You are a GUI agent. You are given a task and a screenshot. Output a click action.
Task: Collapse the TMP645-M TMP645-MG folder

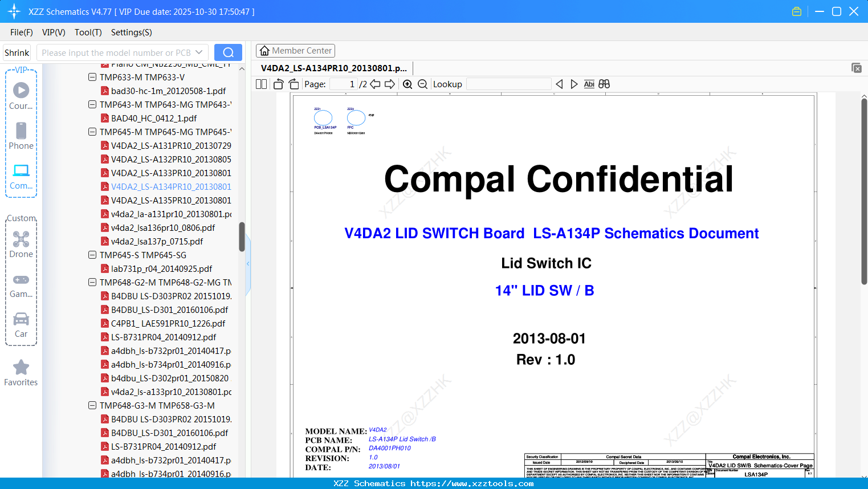coord(92,132)
